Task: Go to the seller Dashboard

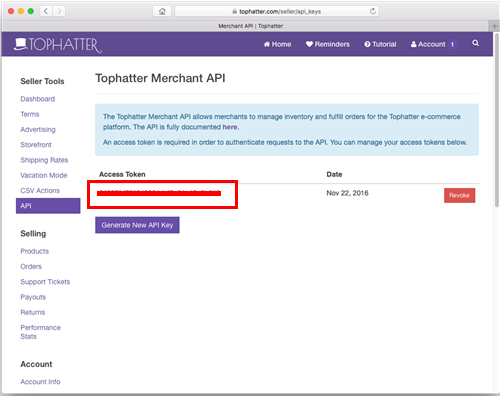Action: 38,99
